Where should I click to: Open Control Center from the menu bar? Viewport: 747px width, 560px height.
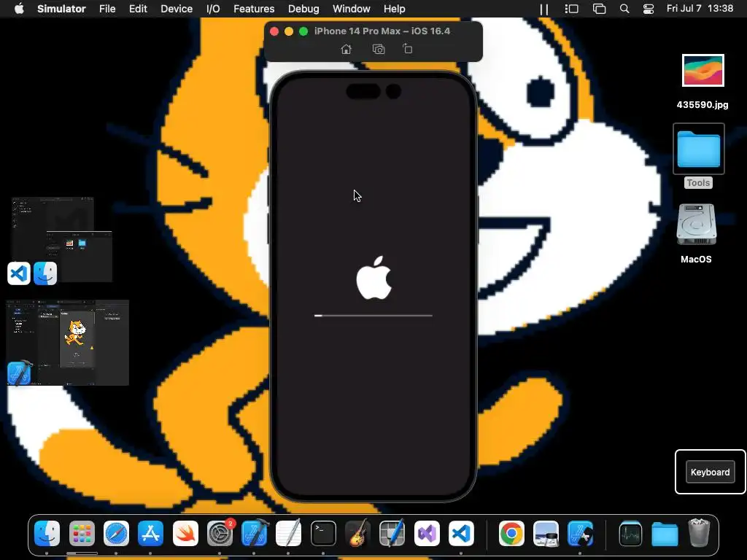649,9
